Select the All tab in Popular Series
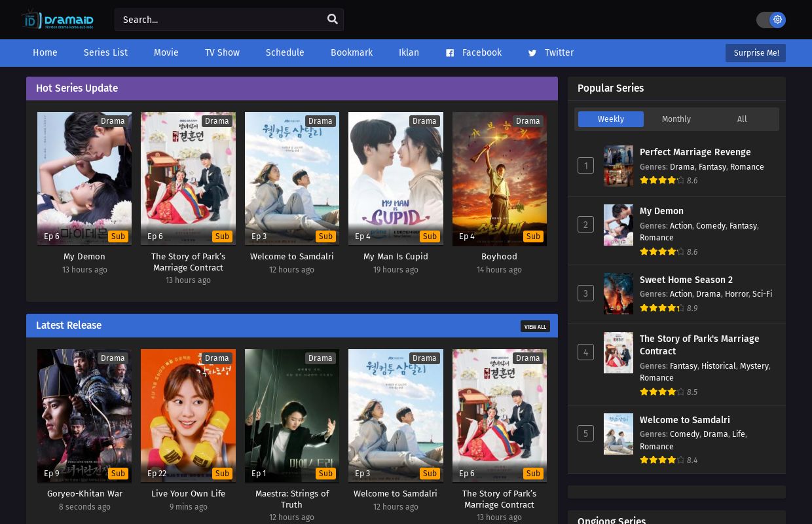 pyautogui.click(x=741, y=119)
